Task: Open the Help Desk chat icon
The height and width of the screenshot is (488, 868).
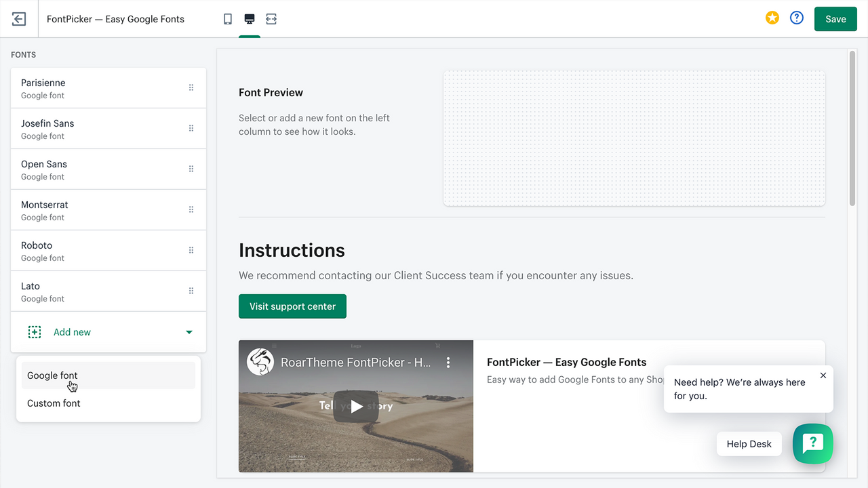Action: (813, 444)
